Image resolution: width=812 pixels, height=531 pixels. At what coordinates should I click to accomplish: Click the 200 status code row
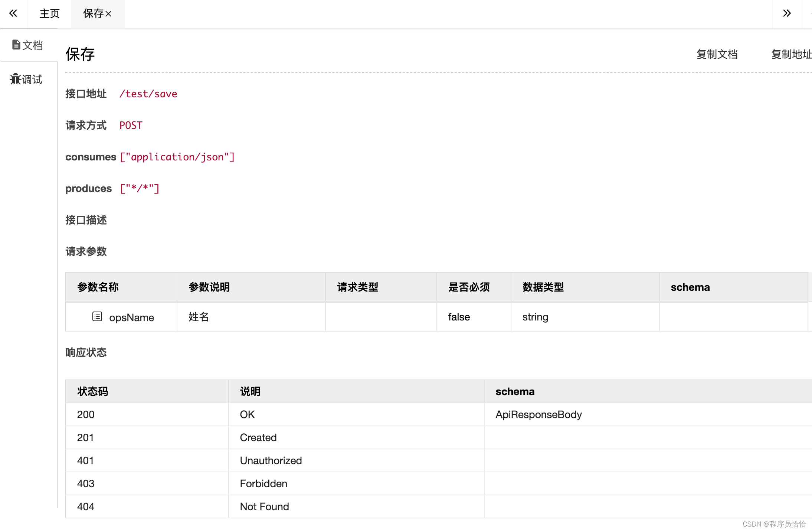[86, 414]
